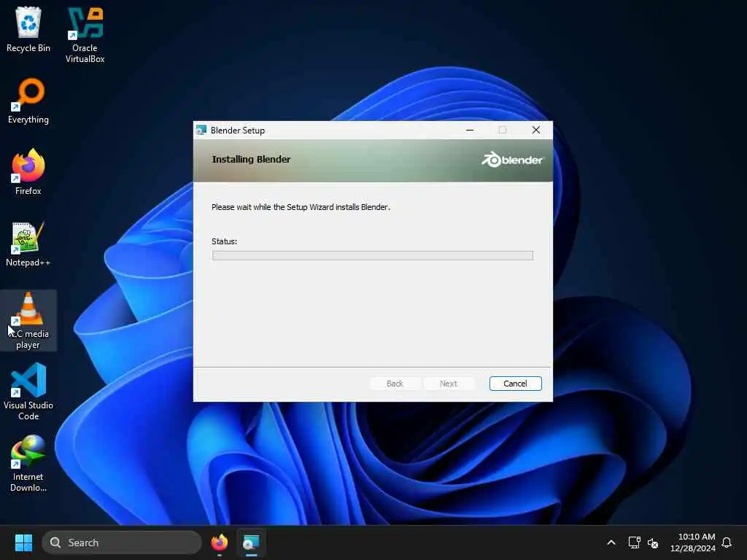
Task: Click the taskbar Search box
Action: [x=122, y=542]
